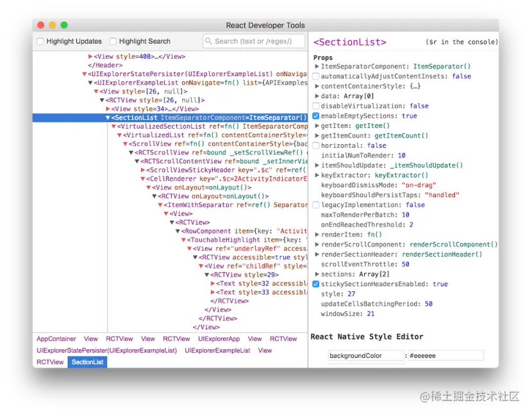Select the UIExplorerExampleList tree row
Viewport: 532px width, 415px height.
coord(170,83)
